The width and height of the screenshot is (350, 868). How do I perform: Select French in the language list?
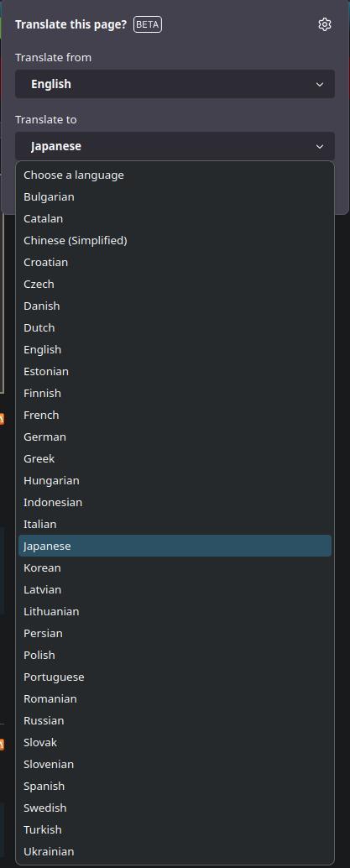coord(175,415)
